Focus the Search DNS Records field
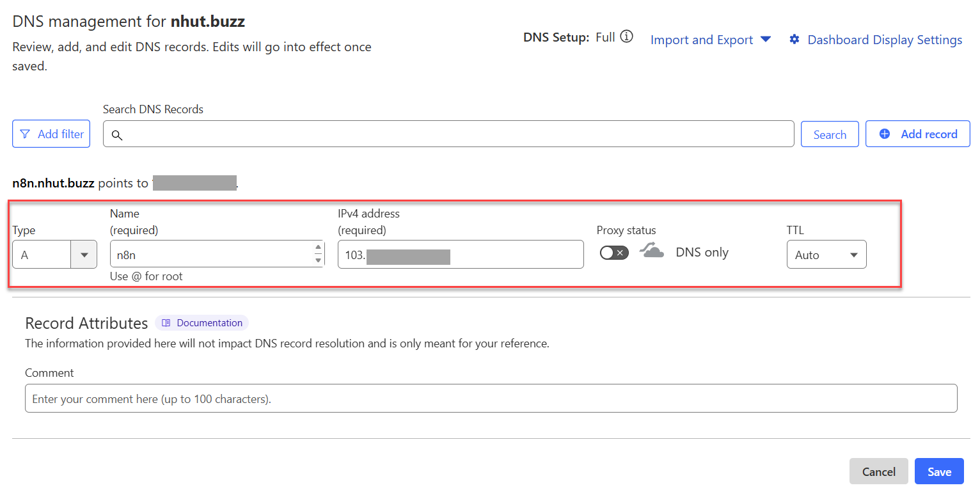The width and height of the screenshot is (980, 490). pos(448,134)
